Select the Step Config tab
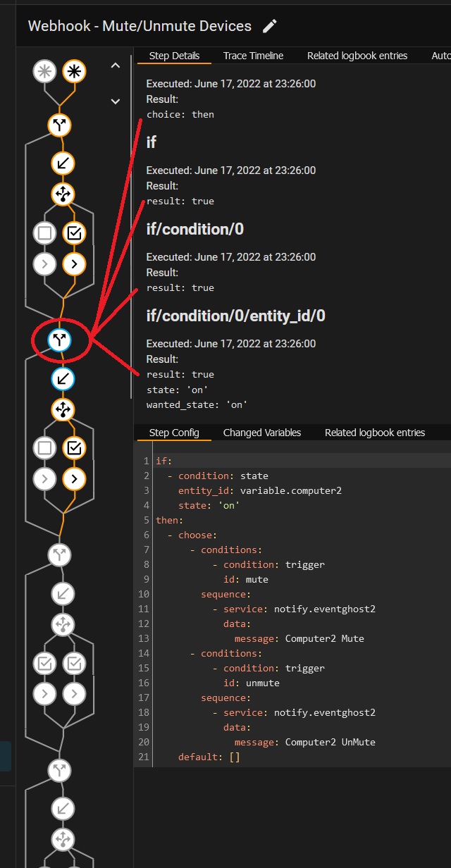Screen dimensions: 451x868 point(174,433)
